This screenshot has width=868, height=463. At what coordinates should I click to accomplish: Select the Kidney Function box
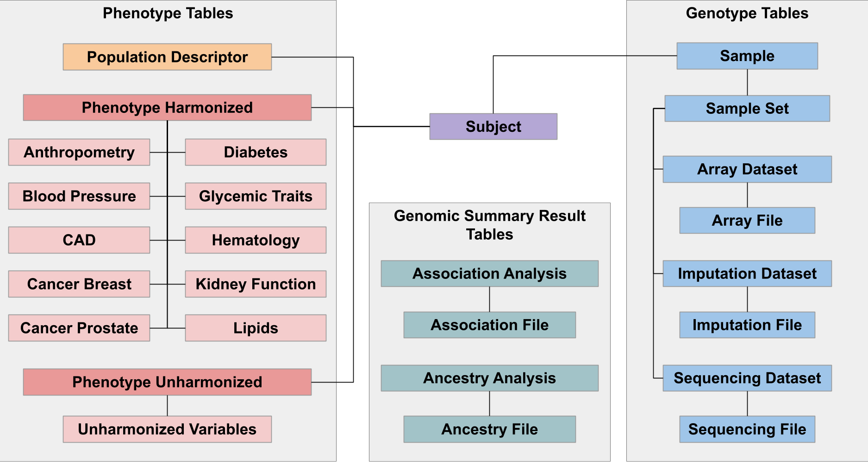coord(256,284)
